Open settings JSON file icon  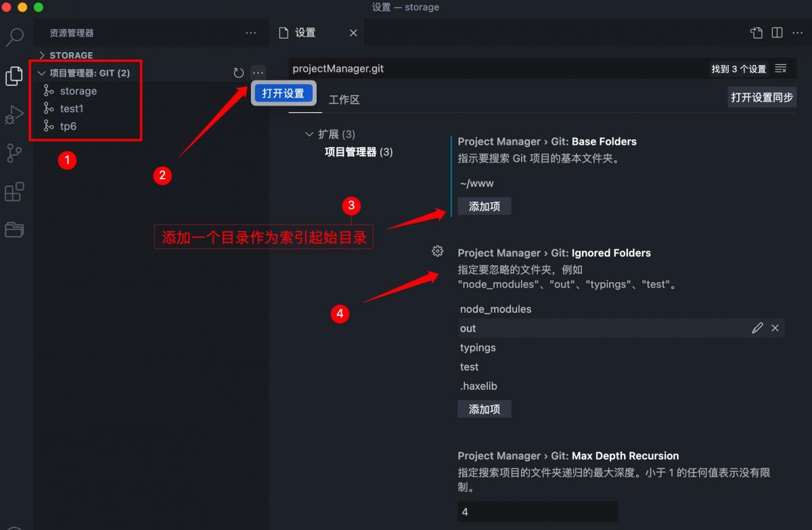[757, 32]
